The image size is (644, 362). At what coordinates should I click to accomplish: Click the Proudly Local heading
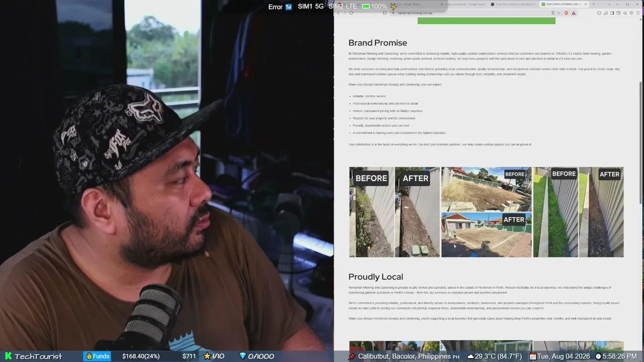pos(376,277)
